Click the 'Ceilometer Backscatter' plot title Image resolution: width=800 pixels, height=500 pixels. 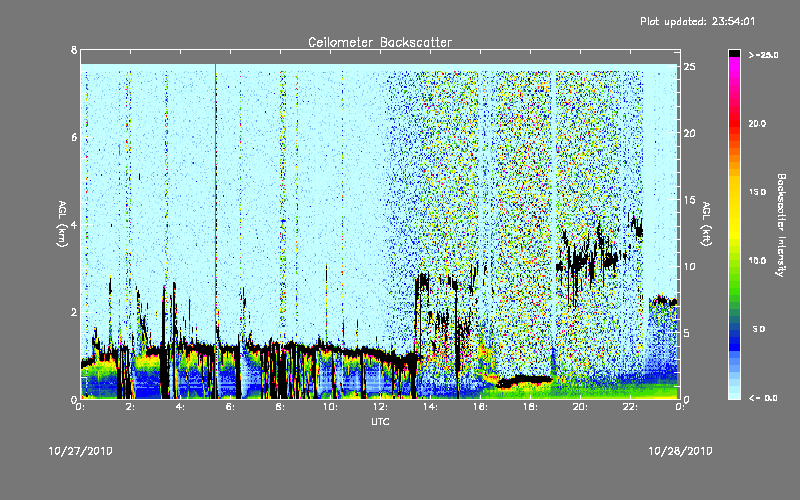pos(380,42)
